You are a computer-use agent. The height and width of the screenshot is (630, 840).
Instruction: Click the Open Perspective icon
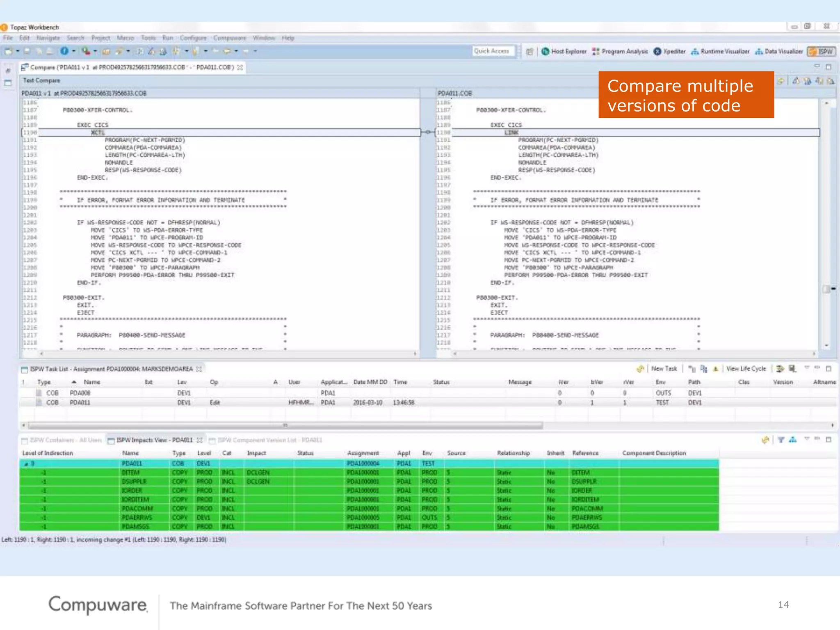tap(530, 52)
